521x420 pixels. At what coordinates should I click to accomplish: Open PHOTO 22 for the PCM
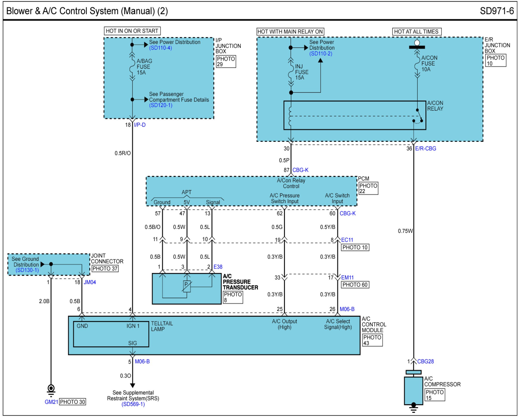(368, 188)
